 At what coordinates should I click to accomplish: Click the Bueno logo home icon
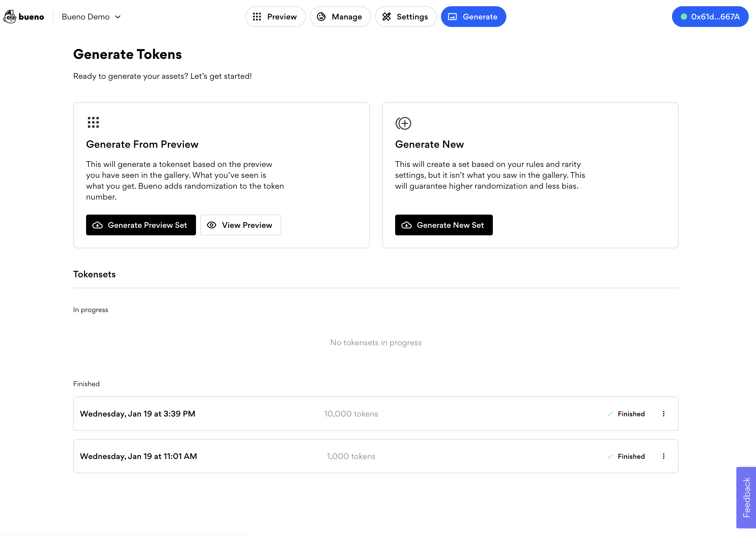(x=23, y=16)
